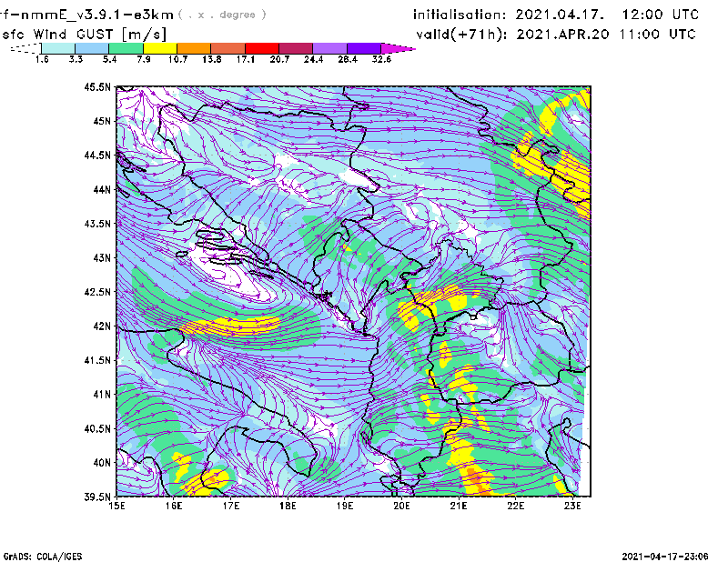Click the longitude label "21E"
The height and width of the screenshot is (562, 728).
(x=459, y=506)
